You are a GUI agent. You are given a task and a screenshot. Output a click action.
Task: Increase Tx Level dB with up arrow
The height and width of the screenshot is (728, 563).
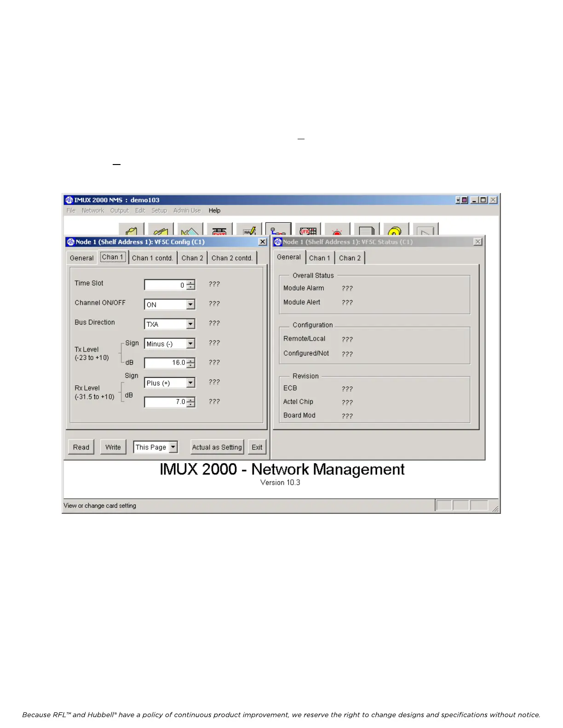coord(190,361)
